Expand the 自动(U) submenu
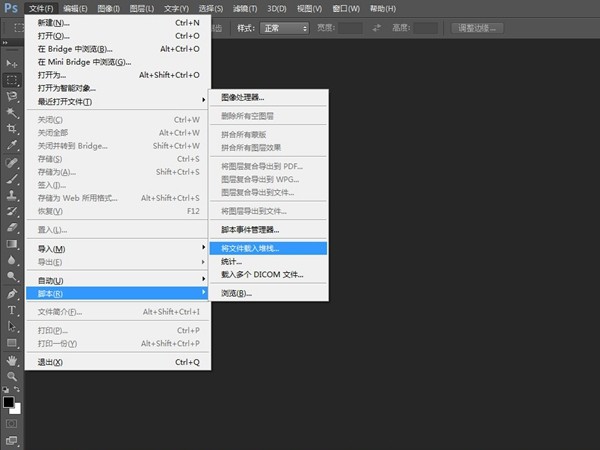 click(118, 280)
